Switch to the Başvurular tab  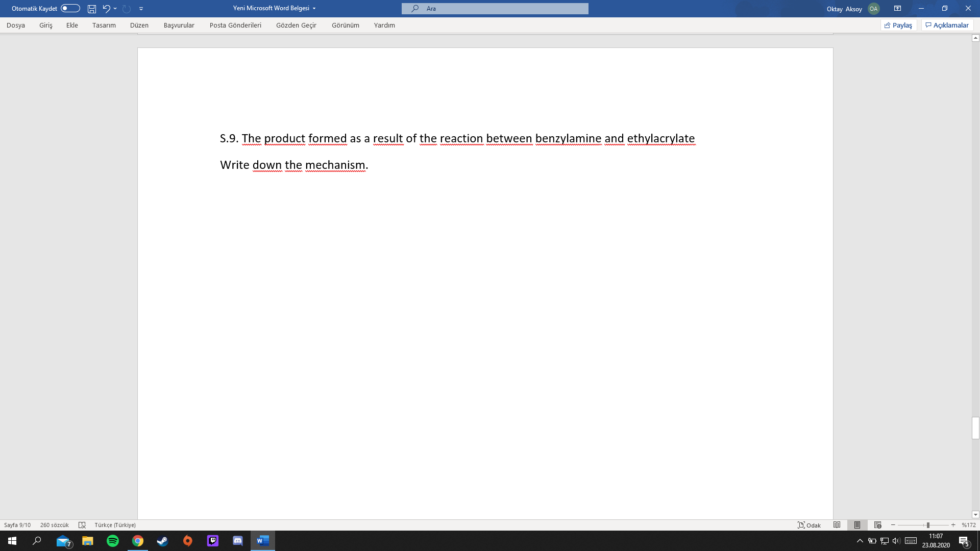pos(179,25)
